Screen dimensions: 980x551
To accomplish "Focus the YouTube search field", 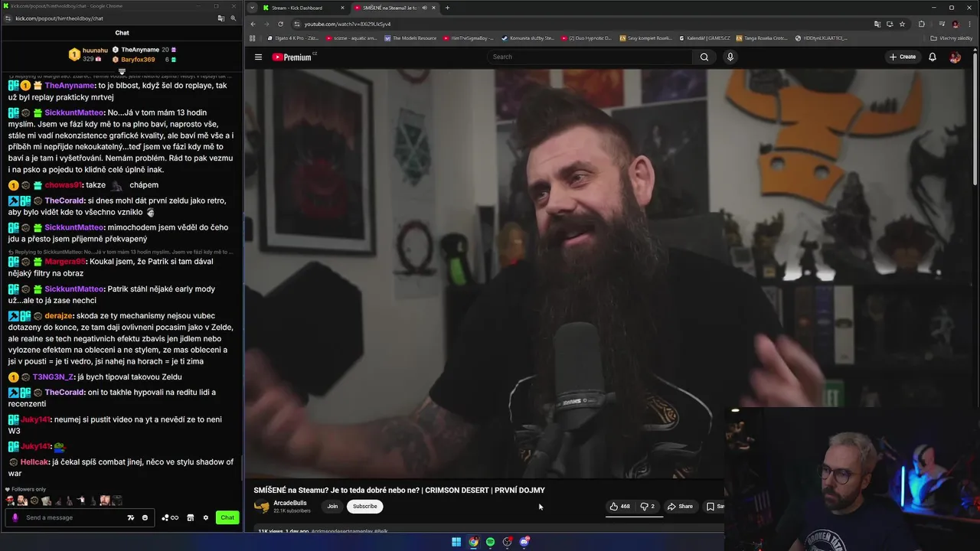I will point(590,57).
